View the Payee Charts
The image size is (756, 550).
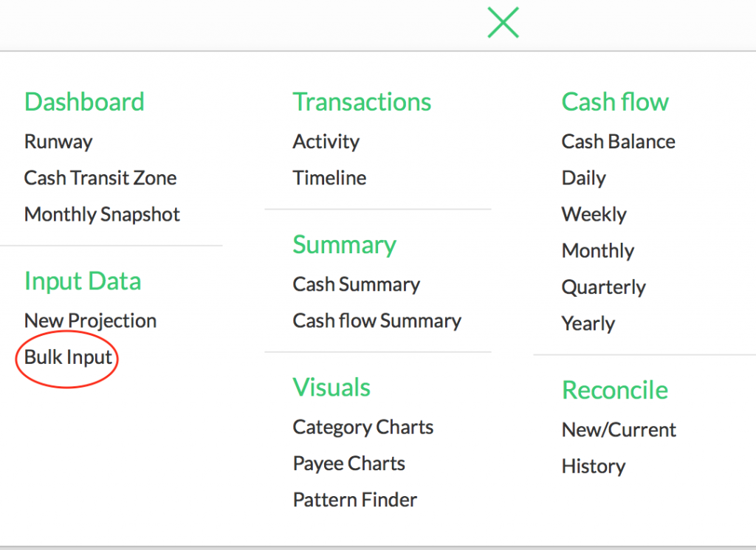(x=348, y=463)
